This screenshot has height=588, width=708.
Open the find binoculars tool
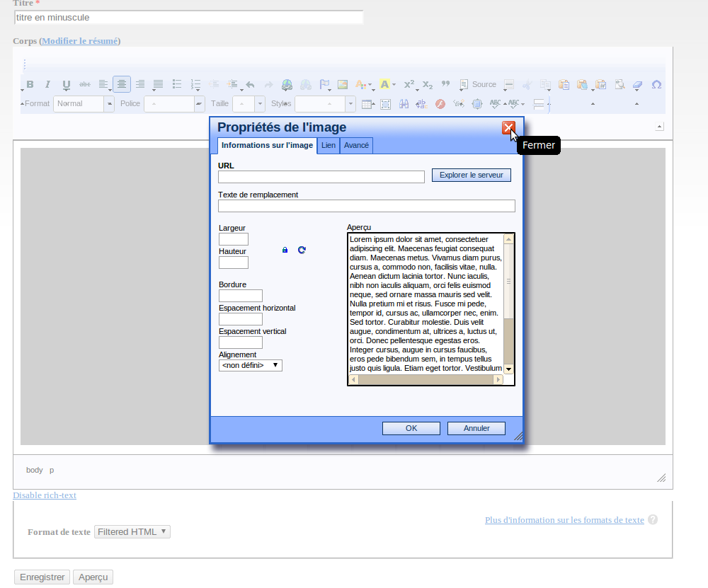404,104
